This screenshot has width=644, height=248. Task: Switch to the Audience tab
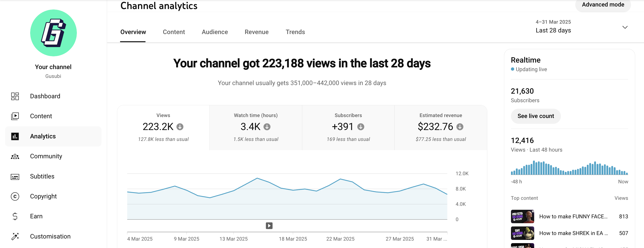point(215,32)
